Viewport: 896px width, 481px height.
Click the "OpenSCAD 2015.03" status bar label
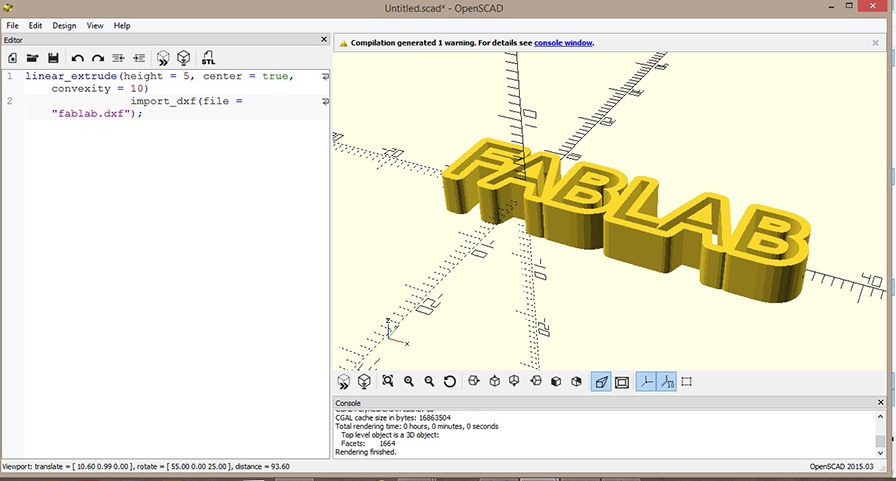[x=841, y=467]
